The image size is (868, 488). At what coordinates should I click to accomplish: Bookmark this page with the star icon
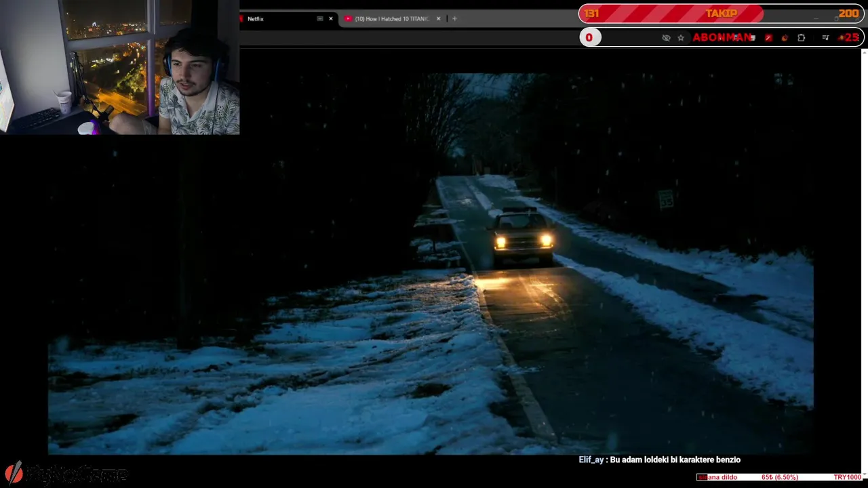[x=681, y=38]
